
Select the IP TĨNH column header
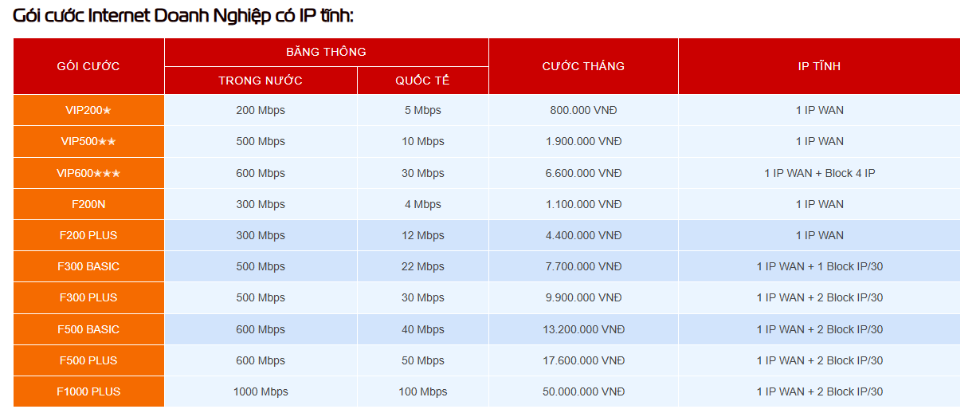pyautogui.click(x=819, y=66)
